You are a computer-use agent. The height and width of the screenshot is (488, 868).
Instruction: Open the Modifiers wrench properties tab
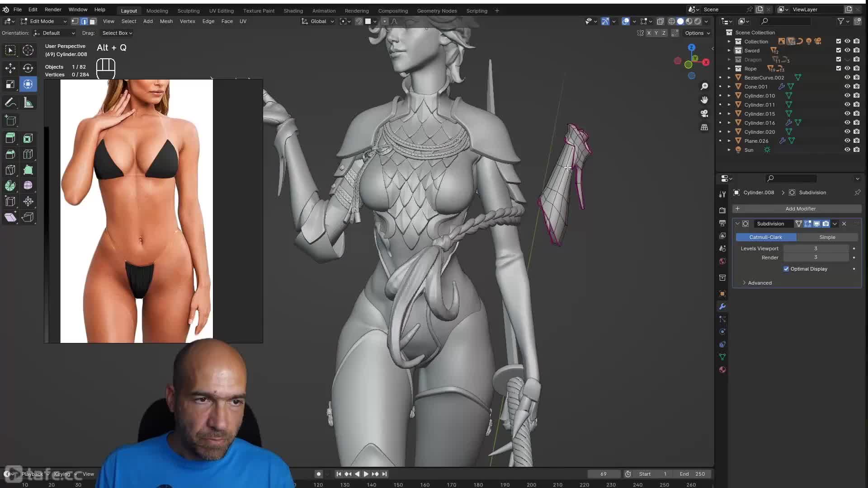(x=722, y=306)
